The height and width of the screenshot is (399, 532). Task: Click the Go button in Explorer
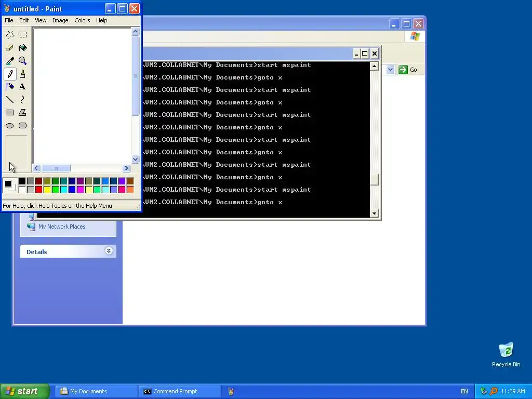coord(408,70)
